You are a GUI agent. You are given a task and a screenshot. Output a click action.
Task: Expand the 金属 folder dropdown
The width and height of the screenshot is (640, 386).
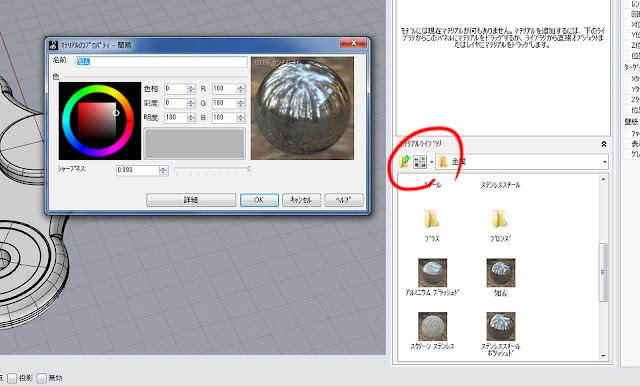[x=604, y=162]
